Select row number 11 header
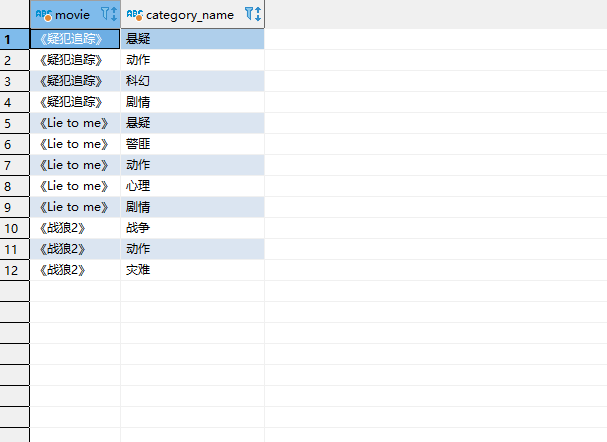Screen dimensions: 607x442 pos(15,249)
